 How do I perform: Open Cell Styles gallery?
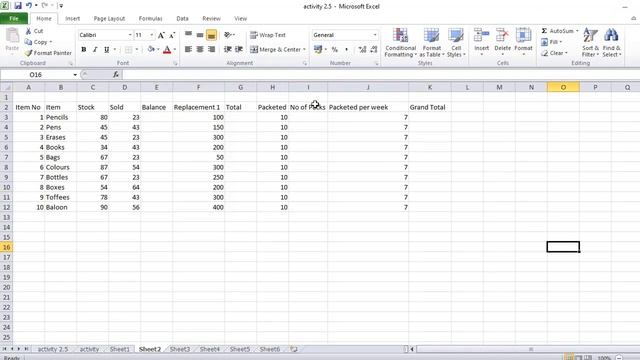tap(456, 42)
